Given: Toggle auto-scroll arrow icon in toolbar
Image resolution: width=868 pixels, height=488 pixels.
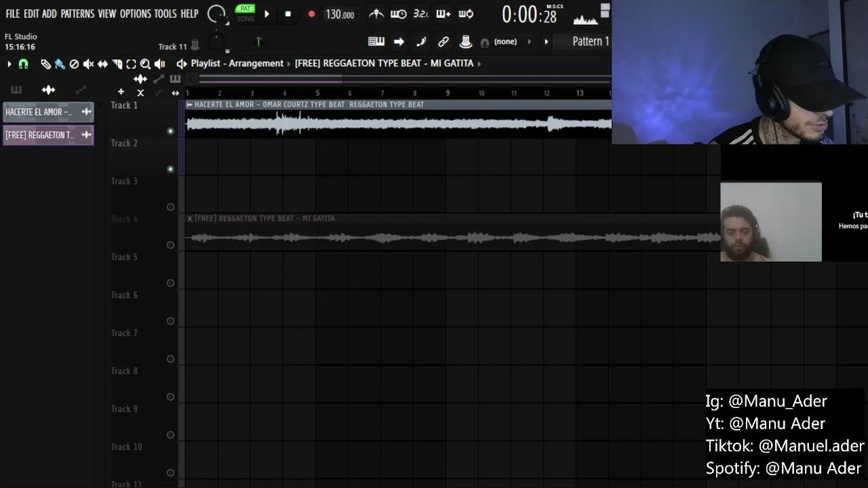Looking at the screenshot, I should [399, 42].
